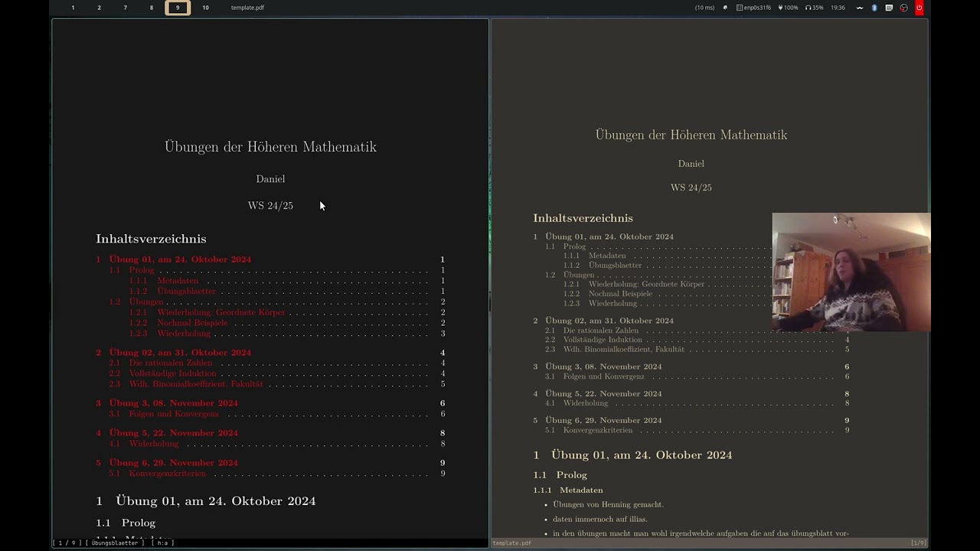Open red 'Übungsblaetter' link in left PDF
This screenshot has width=980, height=551.
[187, 292]
